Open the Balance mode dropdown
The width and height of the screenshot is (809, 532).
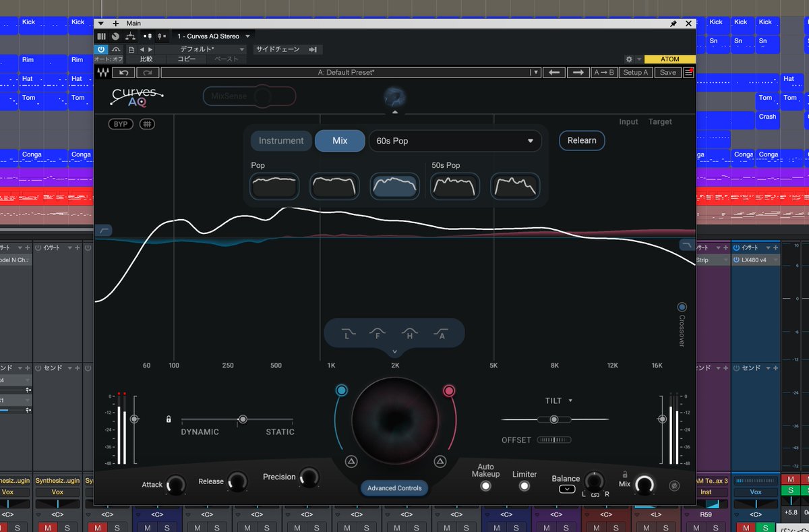coord(567,489)
